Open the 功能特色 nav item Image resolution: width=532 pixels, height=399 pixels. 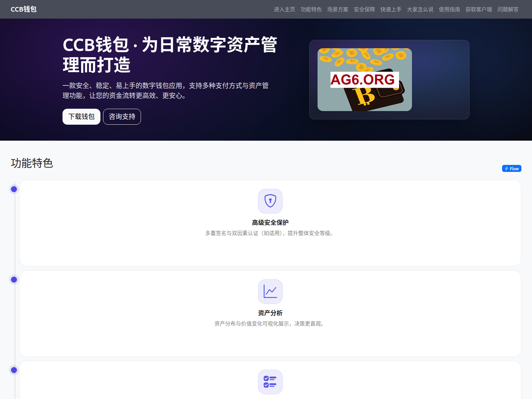[x=311, y=9]
